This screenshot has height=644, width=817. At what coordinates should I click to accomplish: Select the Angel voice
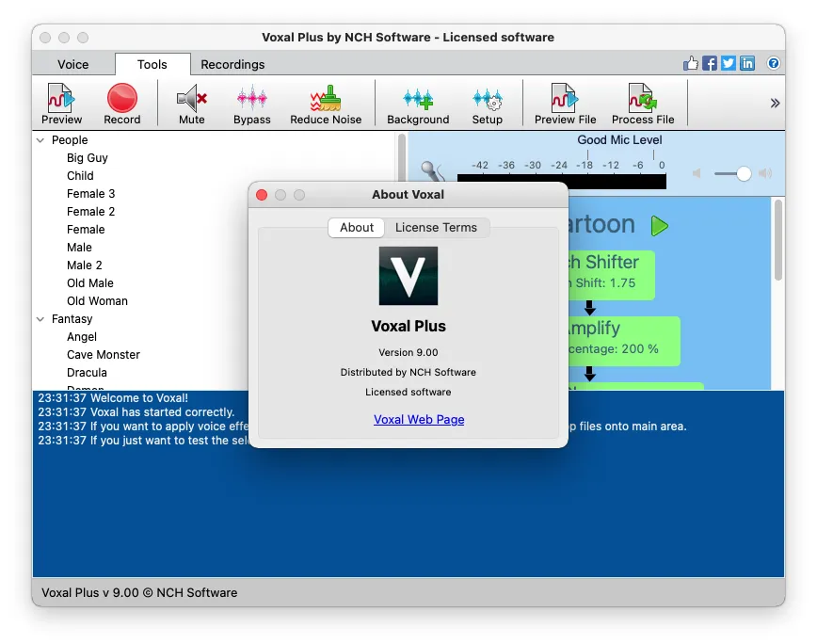[x=82, y=336]
